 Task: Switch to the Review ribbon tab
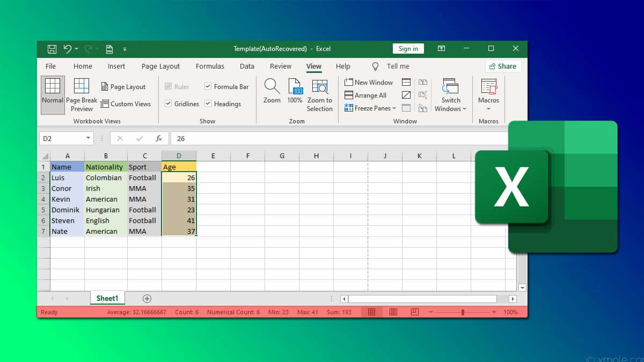[x=280, y=66]
